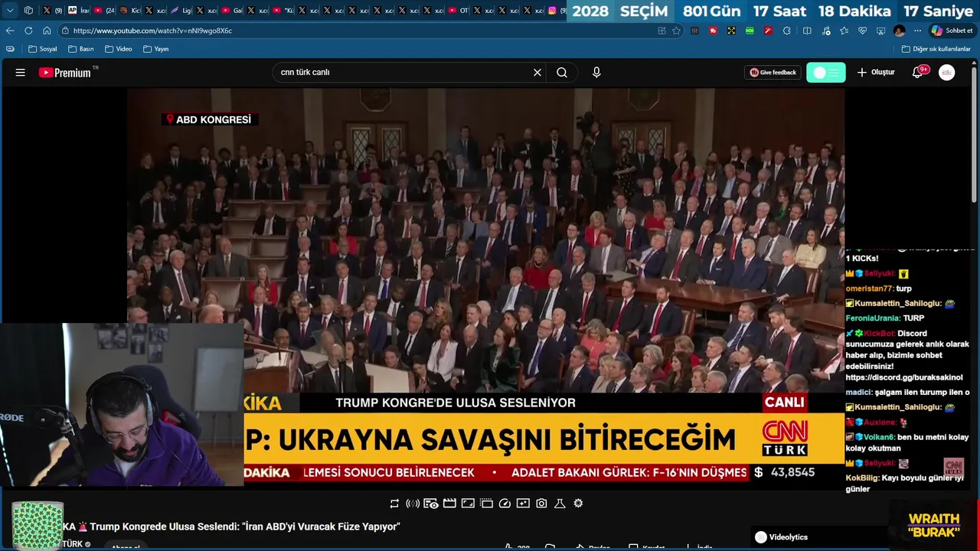Screen dimensions: 980x551
Task: Switch to the Kick tab
Action: point(129,11)
